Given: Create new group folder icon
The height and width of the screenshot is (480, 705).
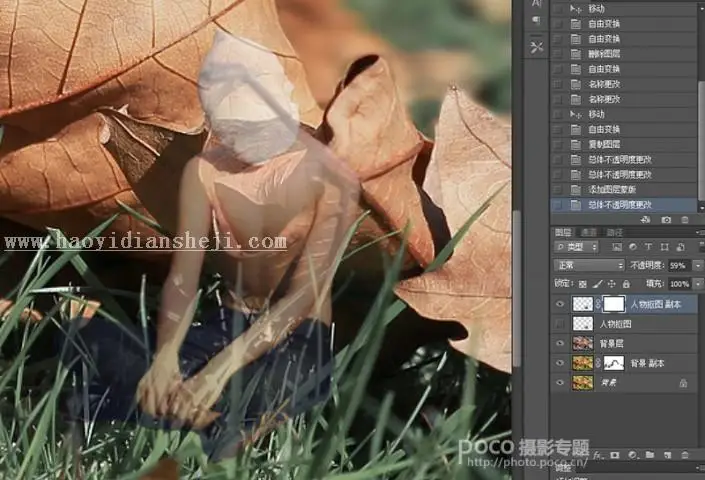Looking at the screenshot, I should click(x=650, y=455).
